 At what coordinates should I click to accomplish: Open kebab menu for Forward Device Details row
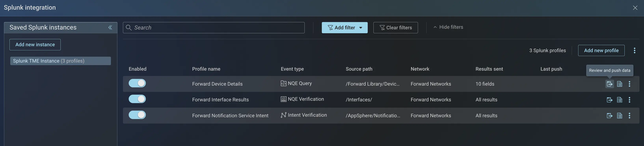point(629,84)
